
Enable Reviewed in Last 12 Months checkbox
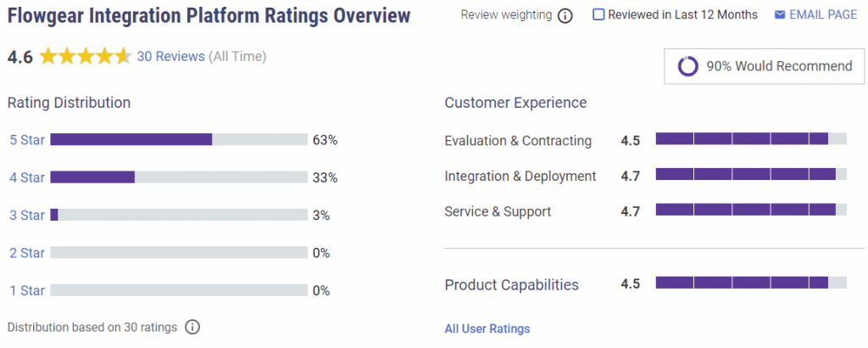(598, 15)
